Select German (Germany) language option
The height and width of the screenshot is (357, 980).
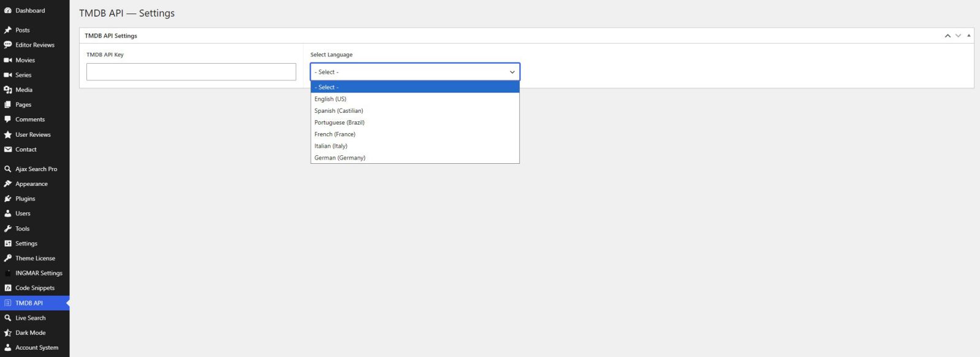tap(415, 158)
